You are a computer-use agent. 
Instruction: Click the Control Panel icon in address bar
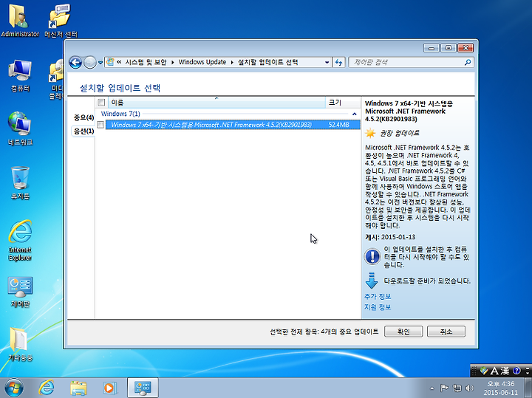point(110,62)
